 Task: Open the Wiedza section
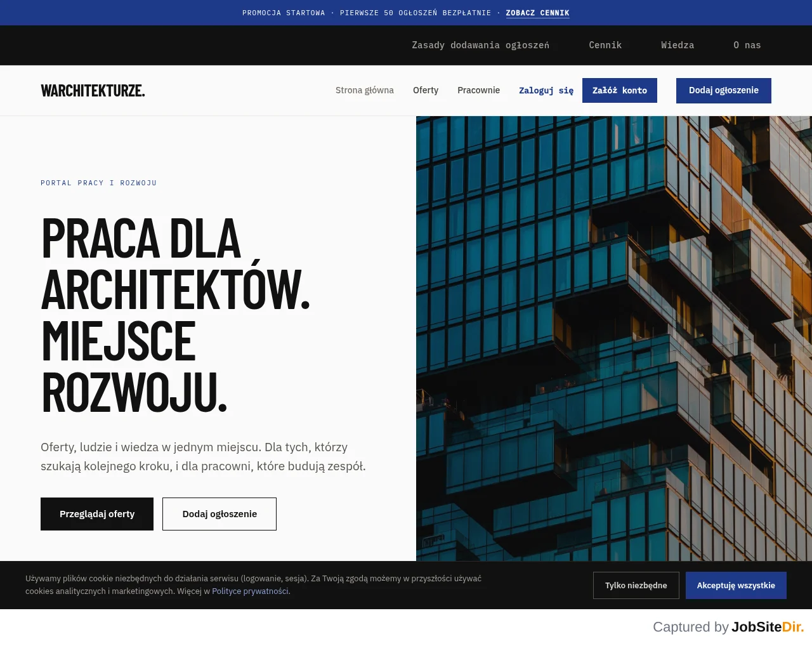[678, 45]
